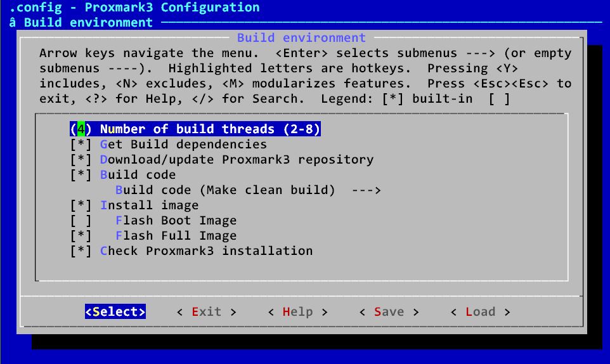Toggle Download/update Proxmark3 repository checkbox
This screenshot has width=610, height=364.
81,159
